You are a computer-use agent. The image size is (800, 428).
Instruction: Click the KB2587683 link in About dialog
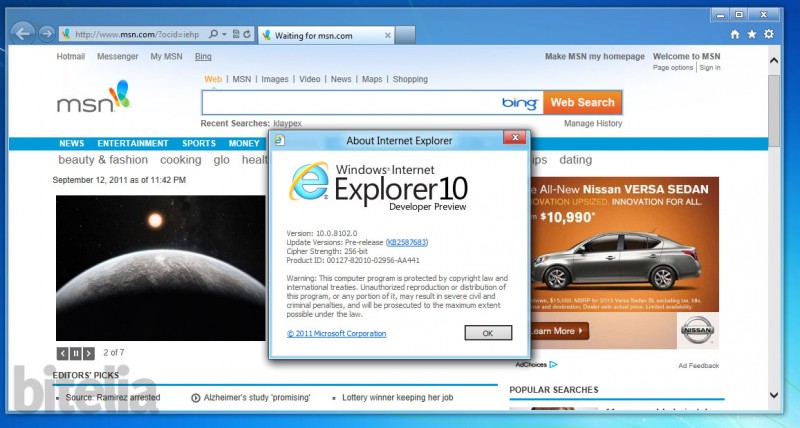coord(407,242)
